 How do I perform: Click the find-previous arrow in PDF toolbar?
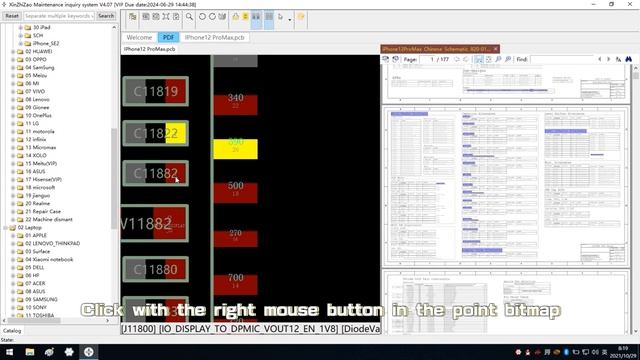coord(600,59)
